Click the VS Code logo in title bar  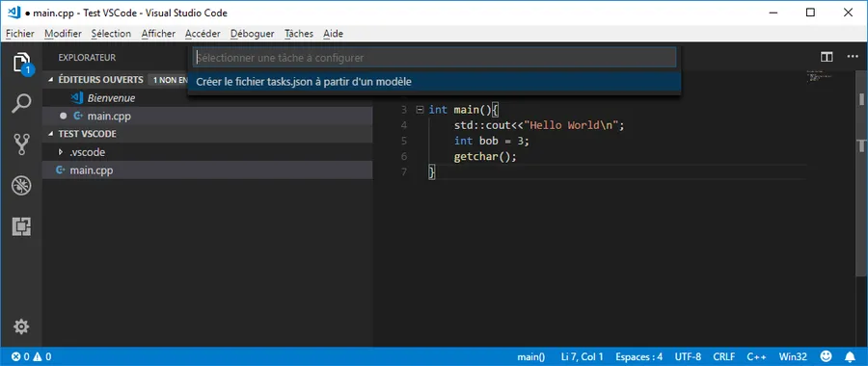[14, 13]
